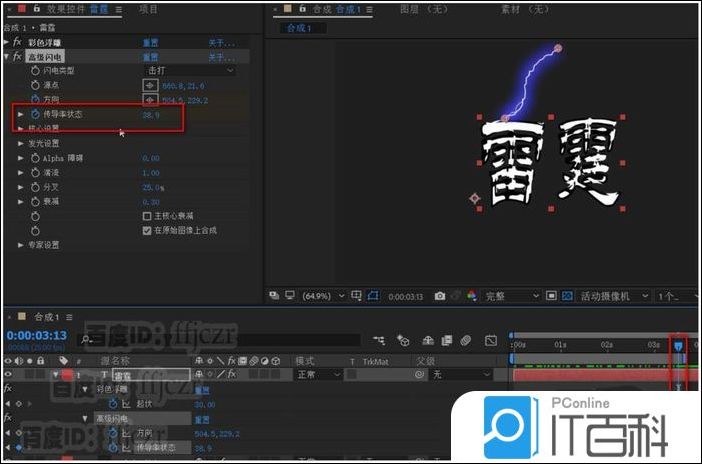Click parent pick whip spiral icon

(419, 374)
